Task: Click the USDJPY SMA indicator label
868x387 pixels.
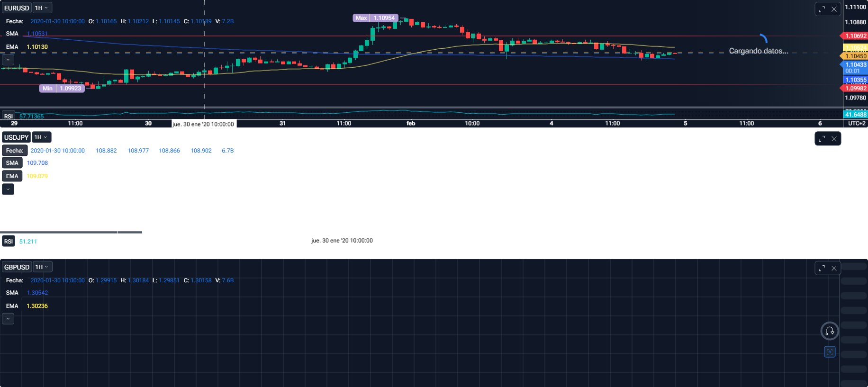Action: [x=12, y=163]
